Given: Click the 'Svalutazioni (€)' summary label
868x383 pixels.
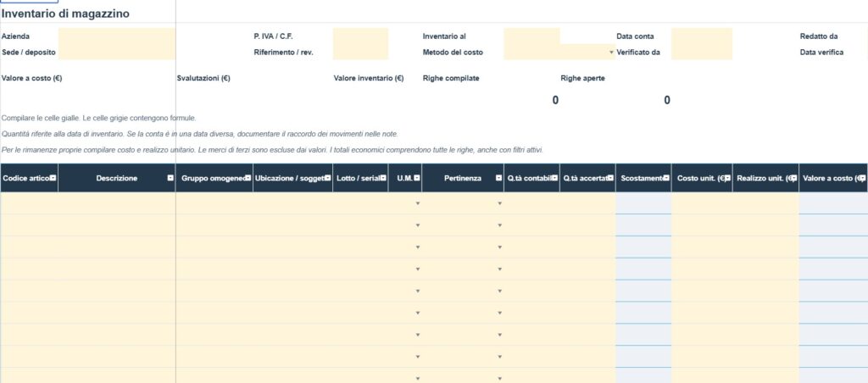Looking at the screenshot, I should click(x=203, y=78).
